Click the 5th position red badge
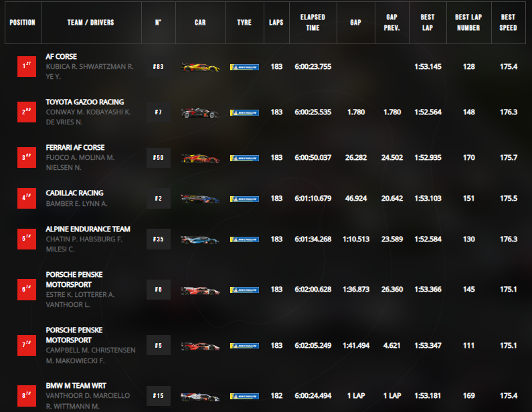Viewport: 532px width, 412px height. point(27,239)
